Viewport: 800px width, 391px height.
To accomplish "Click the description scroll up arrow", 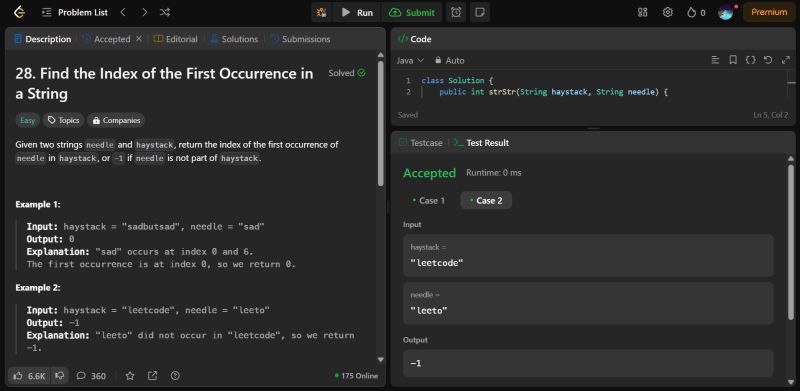I will click(380, 55).
